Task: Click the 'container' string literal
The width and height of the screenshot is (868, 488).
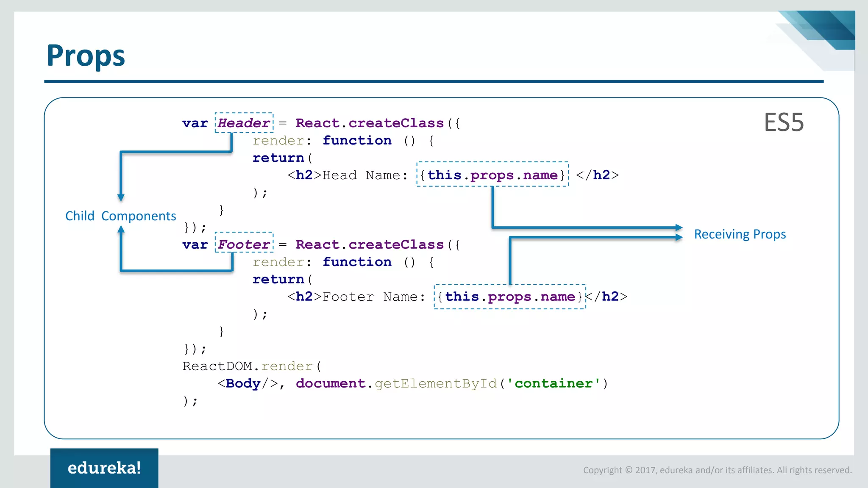Action: 553,383
